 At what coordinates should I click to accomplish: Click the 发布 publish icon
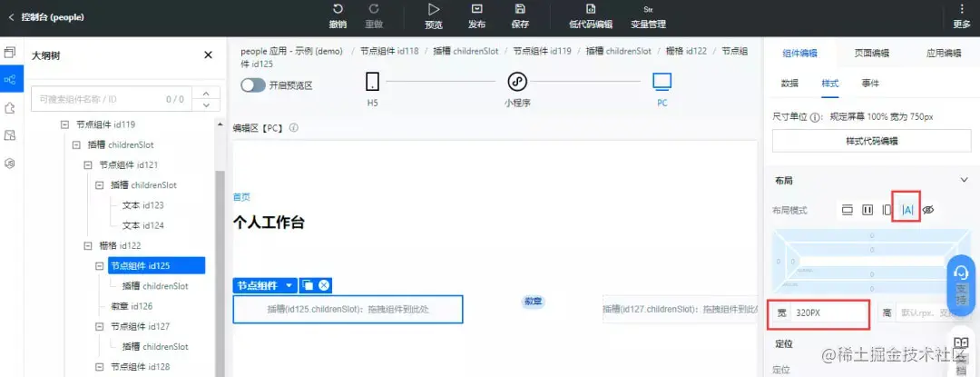pyautogui.click(x=477, y=9)
